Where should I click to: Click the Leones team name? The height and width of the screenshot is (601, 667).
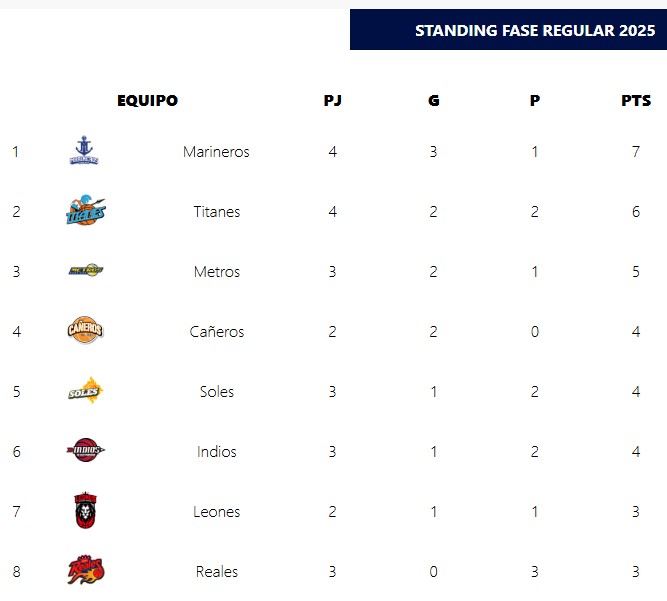216,512
